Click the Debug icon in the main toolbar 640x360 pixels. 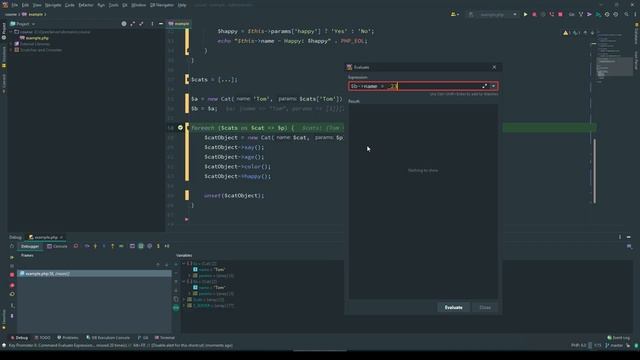click(534, 15)
